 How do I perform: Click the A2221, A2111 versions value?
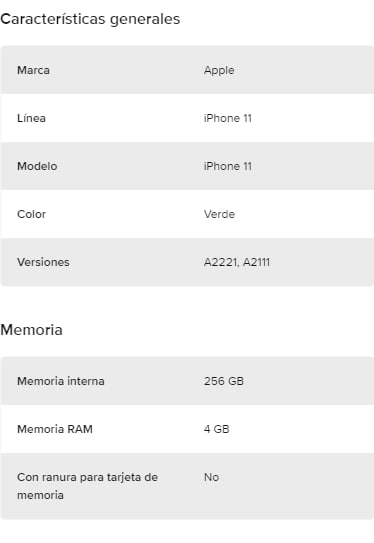pyautogui.click(x=237, y=262)
